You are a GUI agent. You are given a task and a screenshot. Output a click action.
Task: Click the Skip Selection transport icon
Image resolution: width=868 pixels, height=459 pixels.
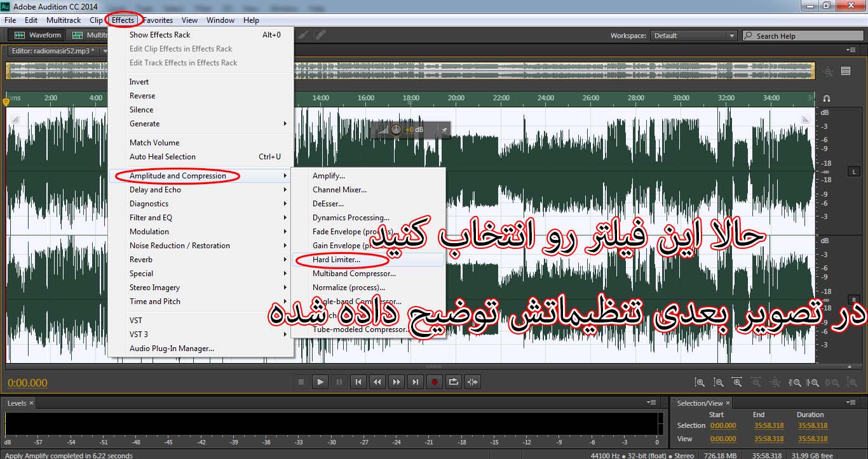coord(473,382)
